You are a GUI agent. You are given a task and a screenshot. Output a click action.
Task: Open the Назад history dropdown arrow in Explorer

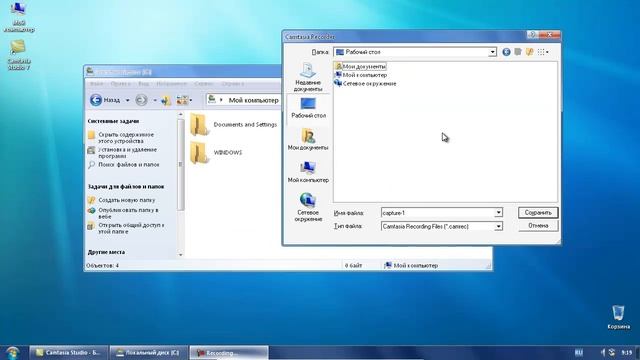(127, 100)
